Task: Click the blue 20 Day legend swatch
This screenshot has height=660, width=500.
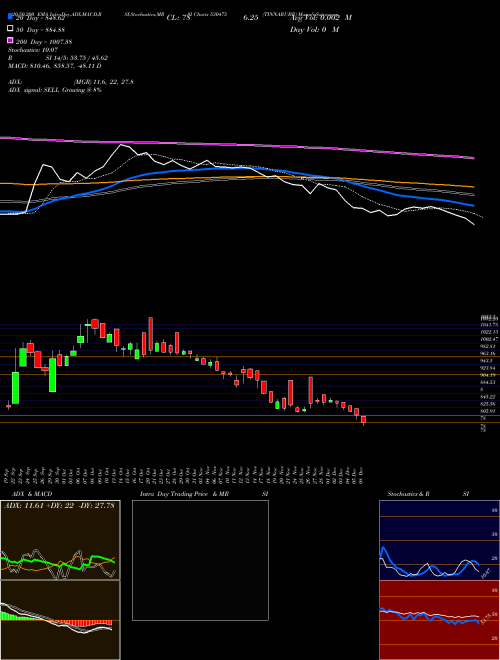Action: [11, 17]
